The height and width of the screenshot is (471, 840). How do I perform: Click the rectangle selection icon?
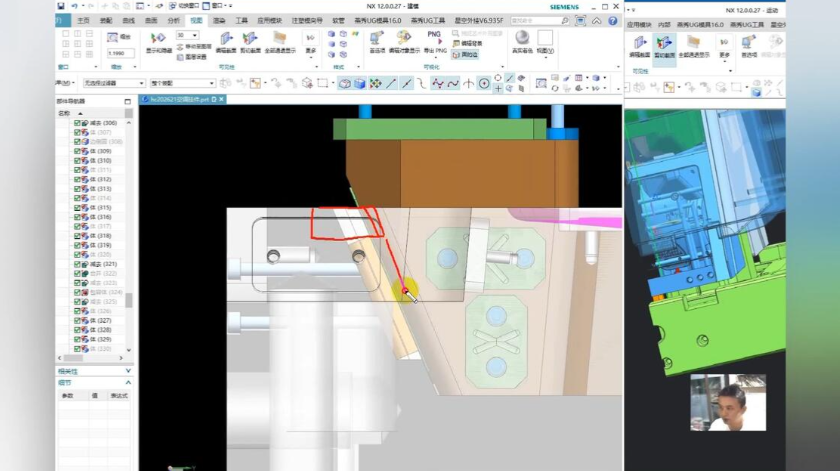tap(322, 83)
